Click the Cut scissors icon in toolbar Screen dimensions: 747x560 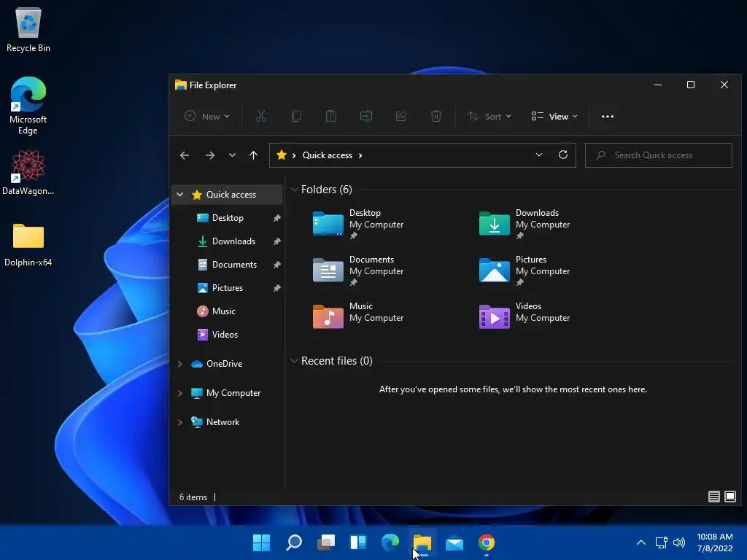pos(261,116)
